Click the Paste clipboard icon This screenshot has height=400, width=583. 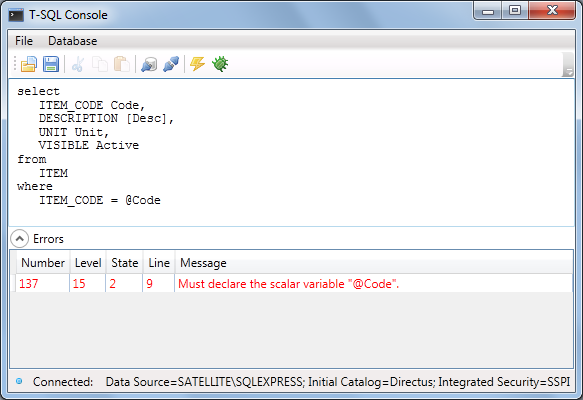pos(122,64)
